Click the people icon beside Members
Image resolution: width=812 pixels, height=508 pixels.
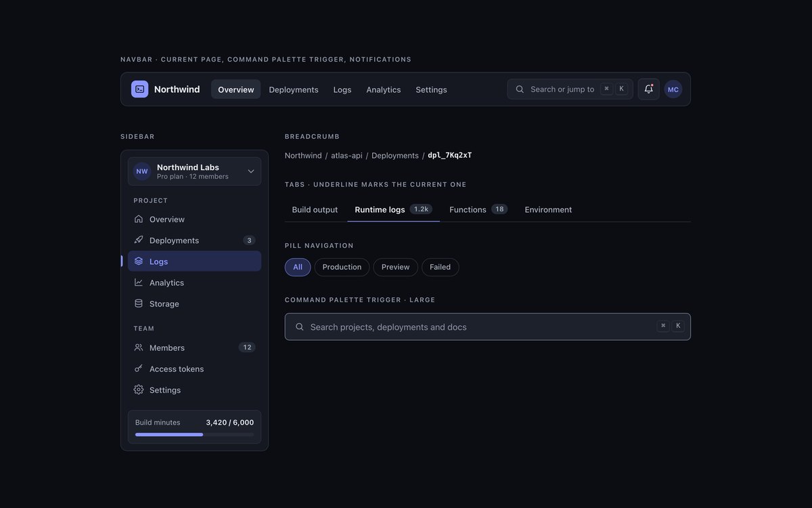139,347
